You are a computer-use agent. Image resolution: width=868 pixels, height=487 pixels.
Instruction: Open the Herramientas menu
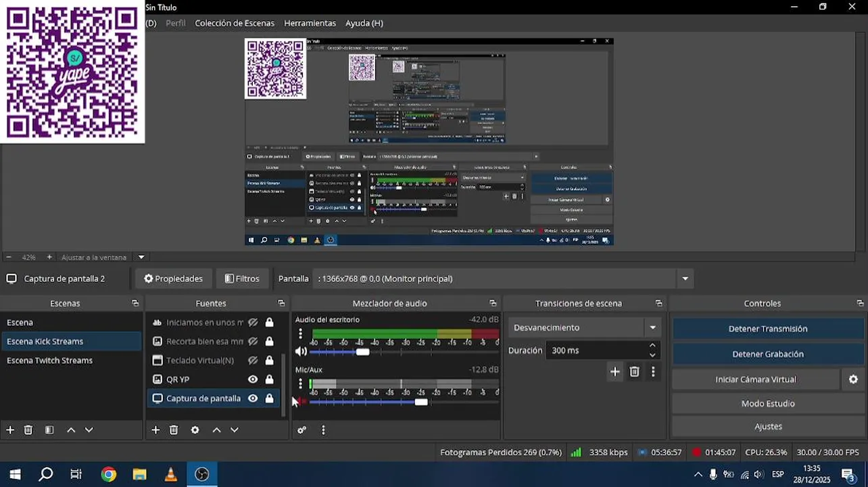coord(310,23)
